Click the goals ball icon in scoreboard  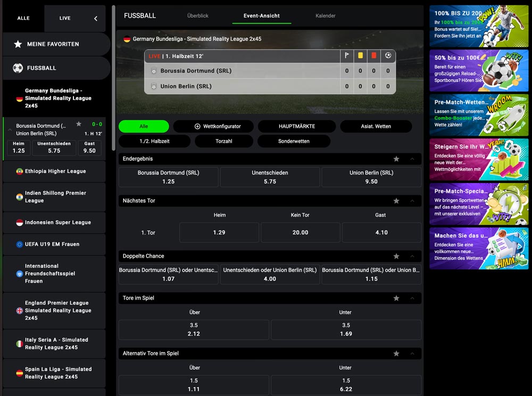pos(388,55)
